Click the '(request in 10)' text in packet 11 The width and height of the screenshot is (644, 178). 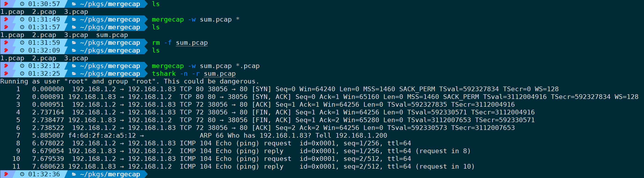click(x=445, y=167)
